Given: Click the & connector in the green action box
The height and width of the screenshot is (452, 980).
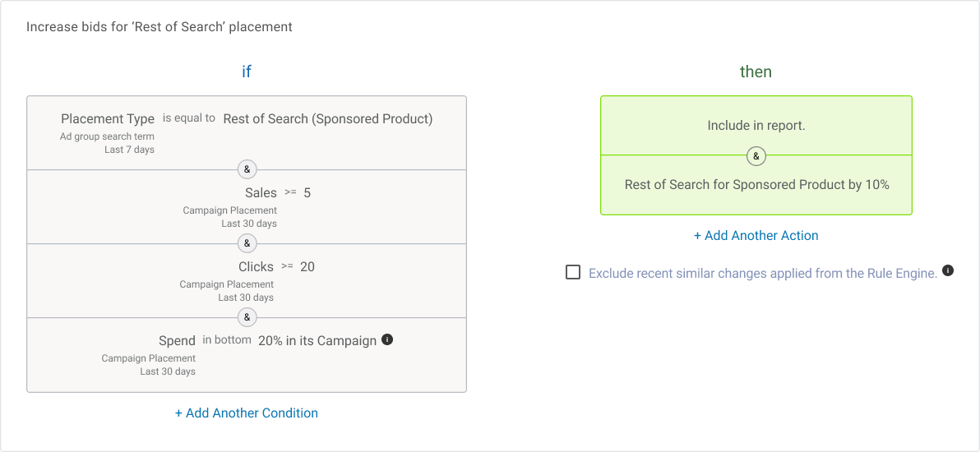Looking at the screenshot, I should pyautogui.click(x=756, y=156).
